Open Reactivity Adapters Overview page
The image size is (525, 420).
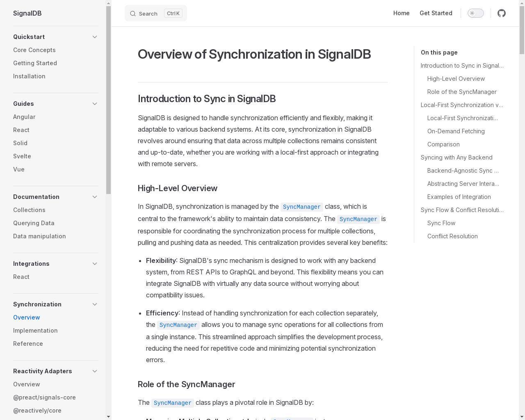[x=27, y=384]
